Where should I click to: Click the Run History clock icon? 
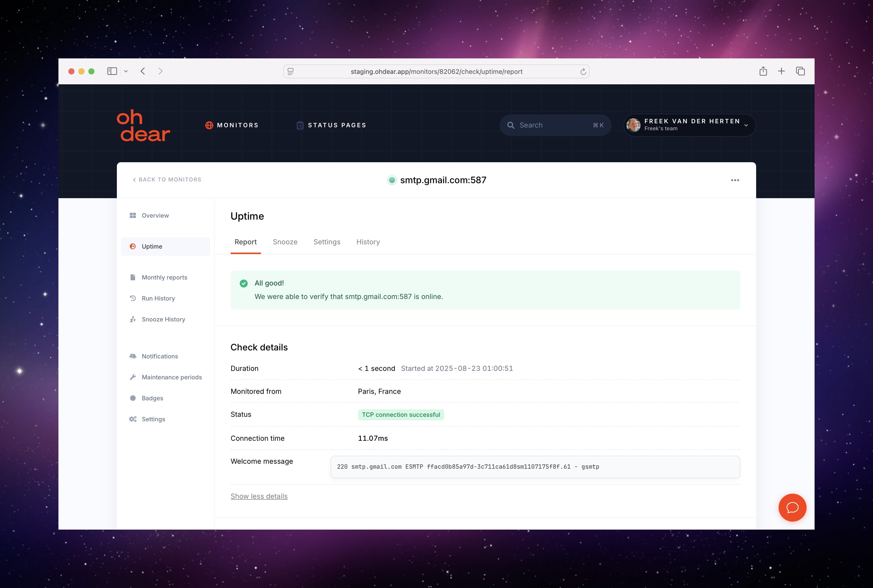[x=133, y=298]
